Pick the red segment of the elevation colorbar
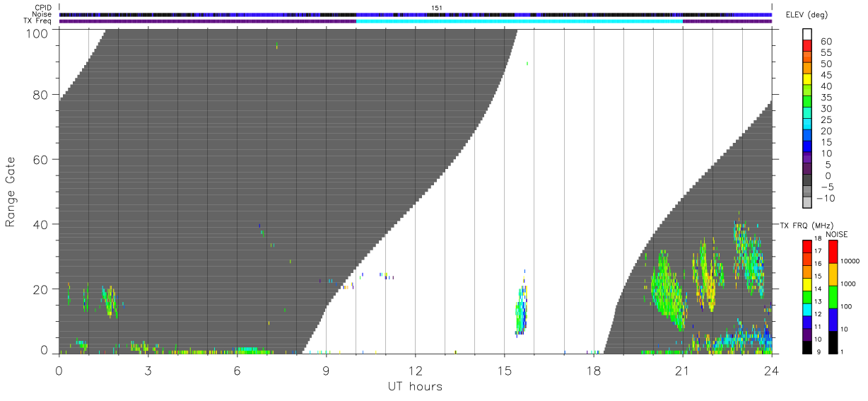The image size is (868, 401). (x=808, y=45)
